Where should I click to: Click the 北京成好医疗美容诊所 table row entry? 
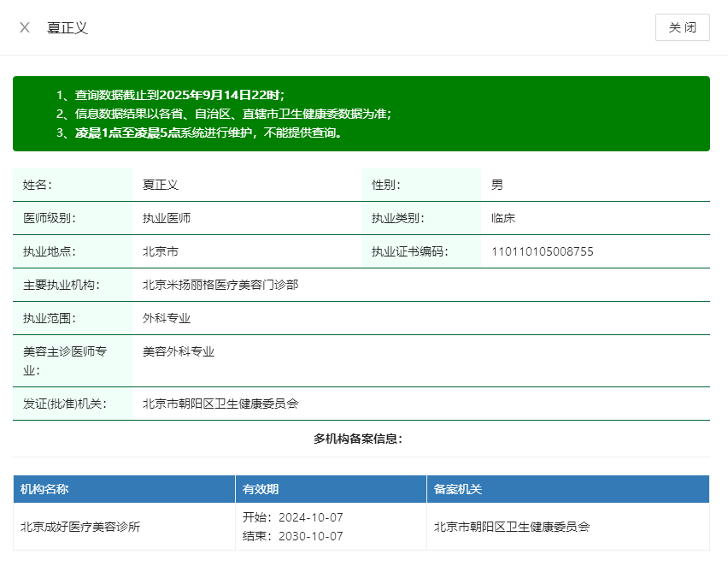pos(80,527)
